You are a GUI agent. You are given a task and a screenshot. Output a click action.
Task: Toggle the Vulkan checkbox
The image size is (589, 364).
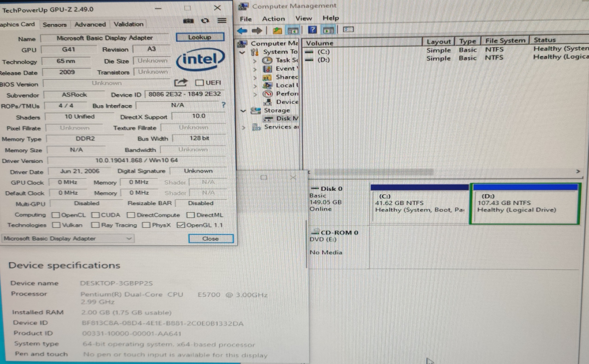tap(56, 225)
